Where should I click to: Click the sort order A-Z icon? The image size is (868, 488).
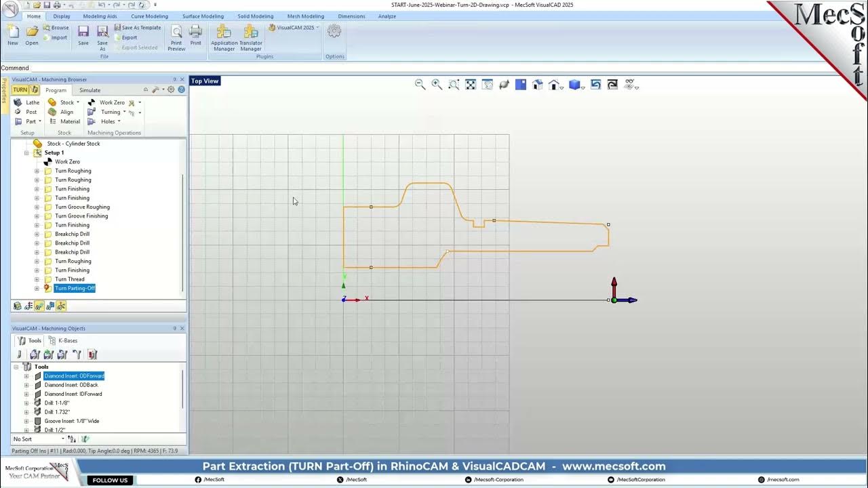pos(72,439)
